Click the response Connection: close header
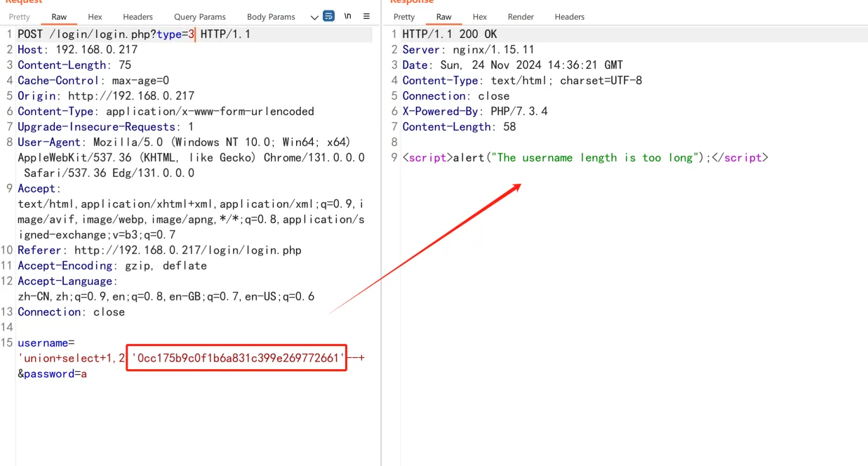The image size is (868, 466). (456, 96)
